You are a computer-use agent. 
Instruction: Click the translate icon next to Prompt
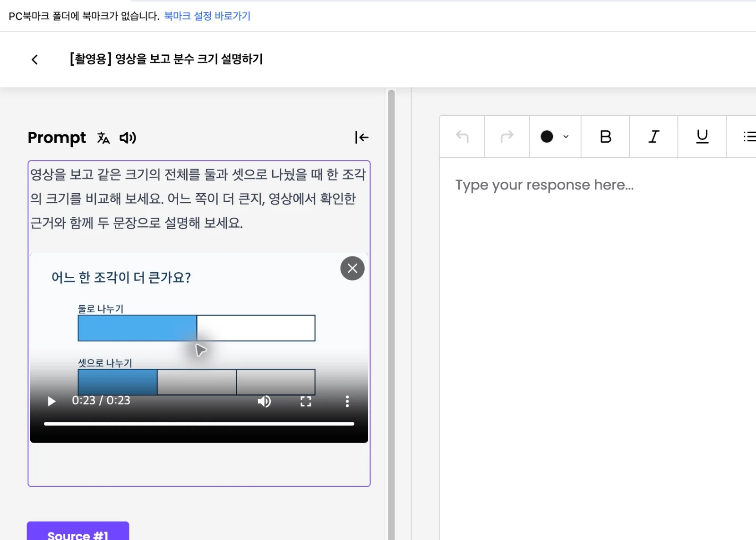pyautogui.click(x=103, y=138)
